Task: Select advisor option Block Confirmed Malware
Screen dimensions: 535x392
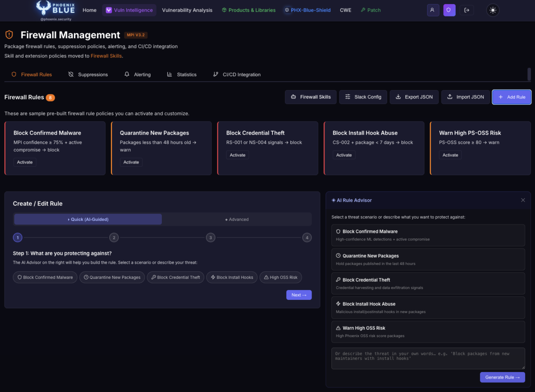Action: coord(428,235)
